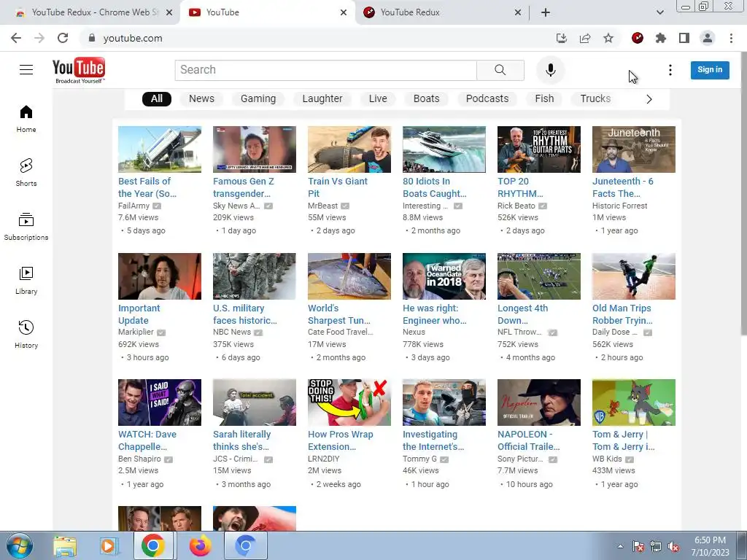Viewport: 747px width, 560px height.
Task: Select the News category chip
Action: [201, 98]
